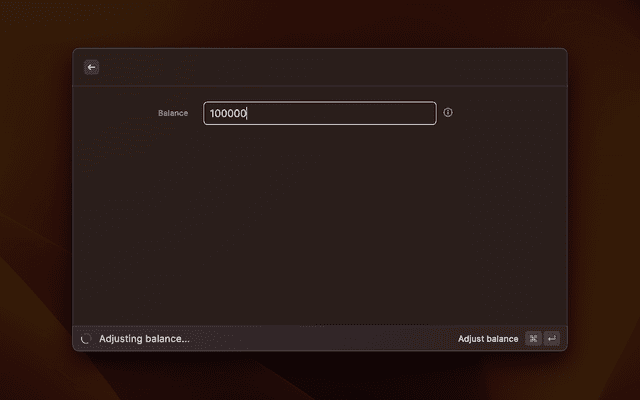Click the back arrow icon
Viewport: 640px width, 400px height.
coord(91,67)
